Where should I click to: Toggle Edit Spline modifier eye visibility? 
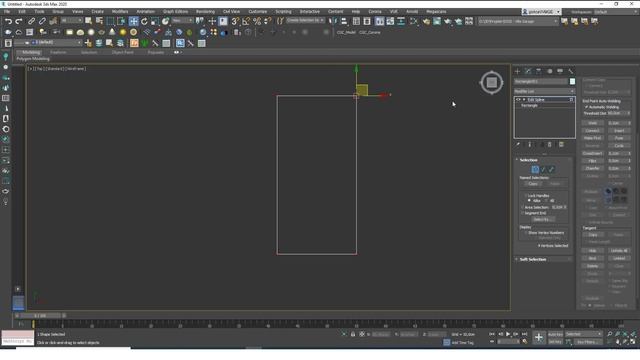click(518, 100)
